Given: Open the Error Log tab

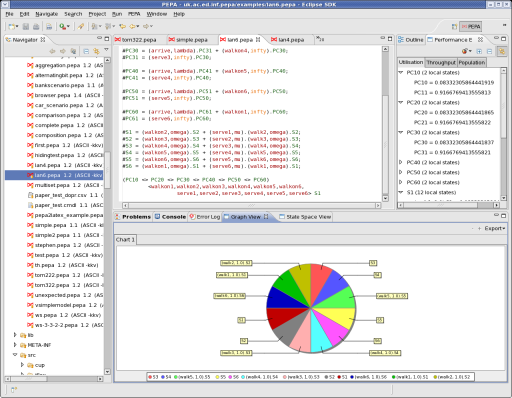Looking at the screenshot, I should 205,217.
